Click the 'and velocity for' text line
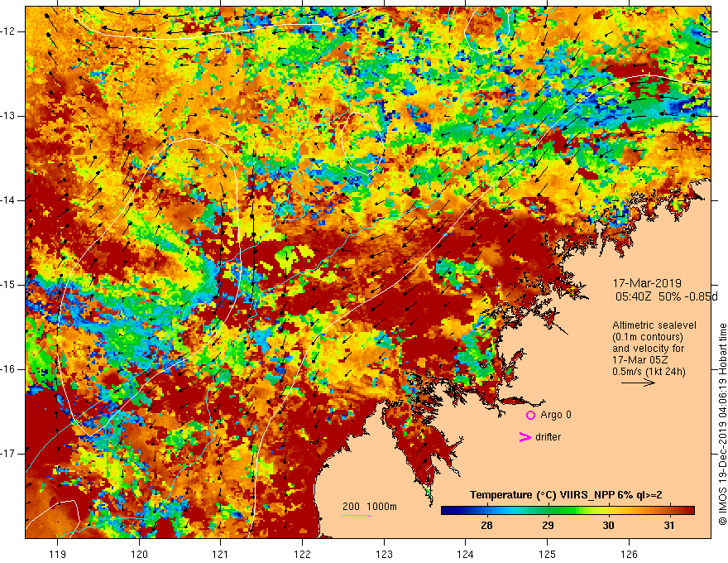728x563 pixels. 648,349
